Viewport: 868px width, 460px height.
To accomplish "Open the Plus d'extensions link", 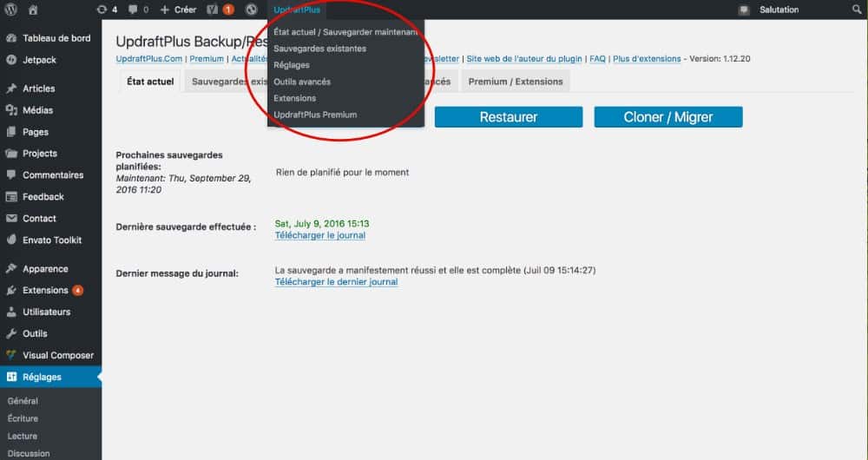I will [647, 59].
